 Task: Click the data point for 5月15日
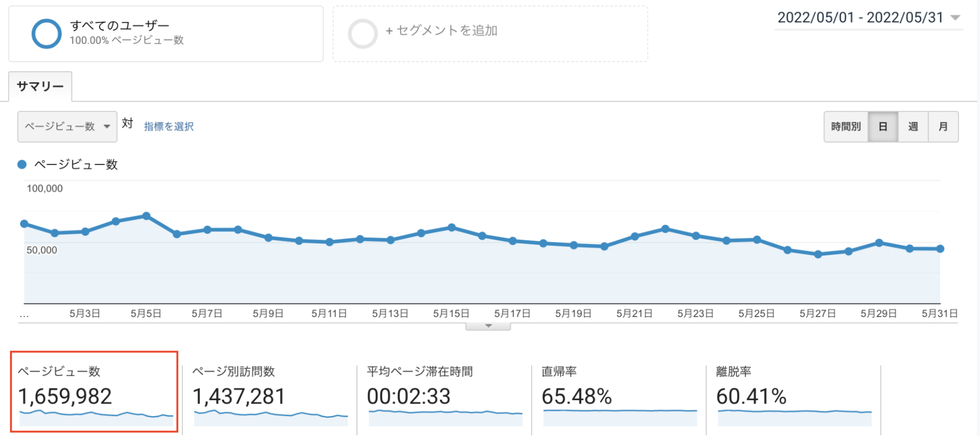click(452, 228)
